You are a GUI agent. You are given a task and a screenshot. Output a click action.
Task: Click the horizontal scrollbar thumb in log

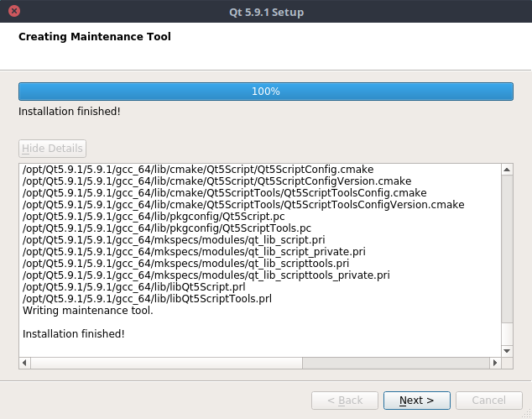tap(161, 363)
